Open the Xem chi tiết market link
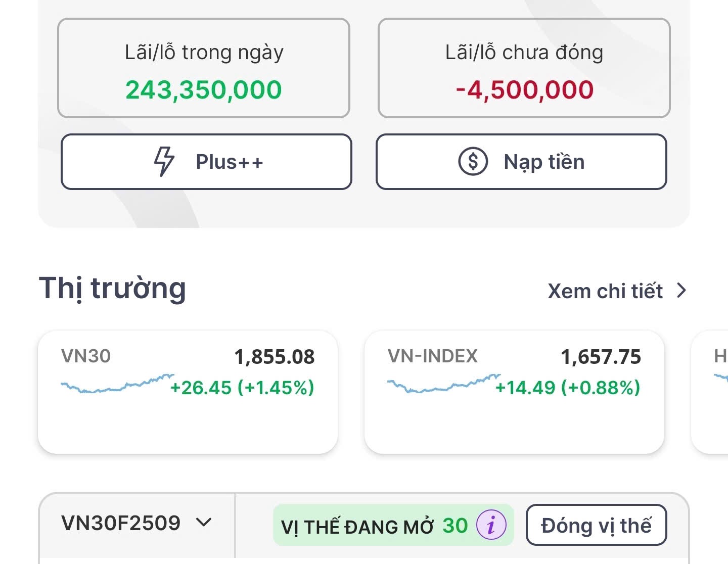 point(605,291)
